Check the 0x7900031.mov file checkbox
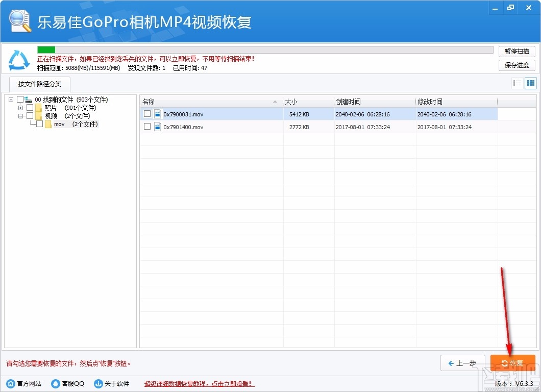541x392 pixels. tap(147, 113)
